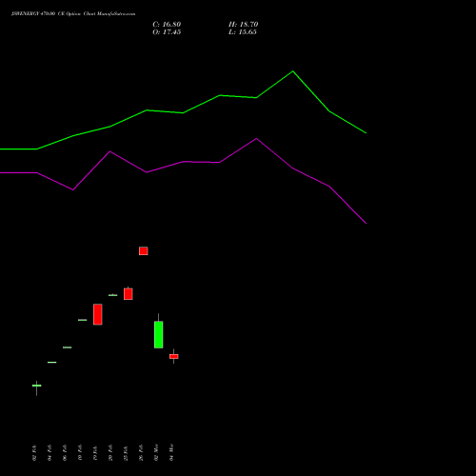Click the '04 Feb' date axis label
This screenshot has height=476, width=476.
click(x=50, y=453)
